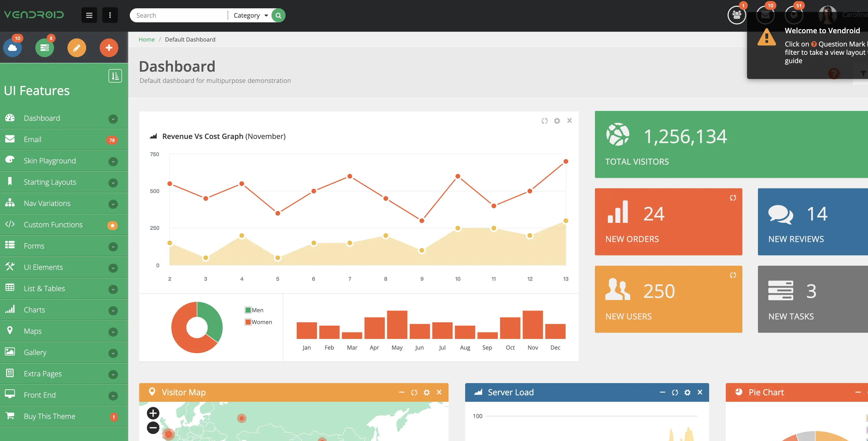868x441 pixels.
Task: Click the revenue data point at day 13
Action: 566,162
